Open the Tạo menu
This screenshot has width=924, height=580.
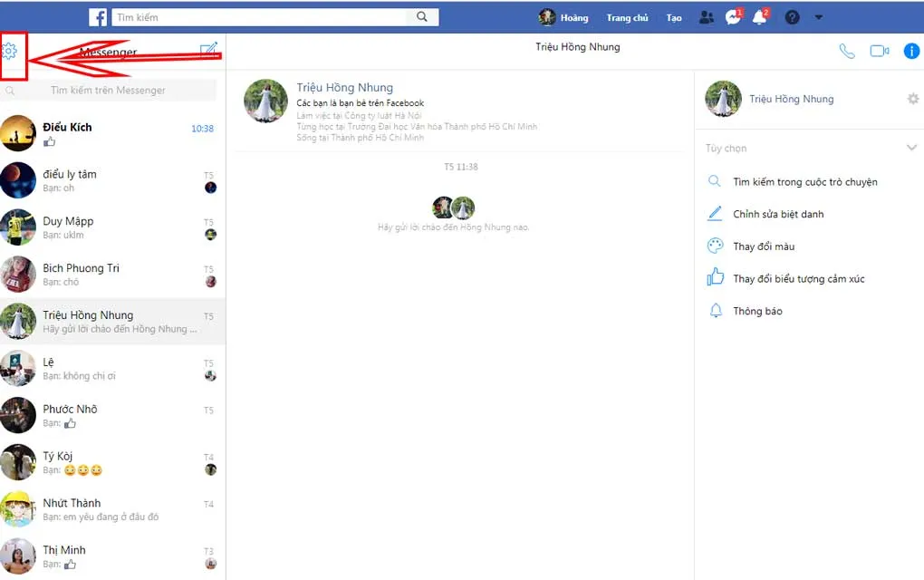[x=674, y=17]
